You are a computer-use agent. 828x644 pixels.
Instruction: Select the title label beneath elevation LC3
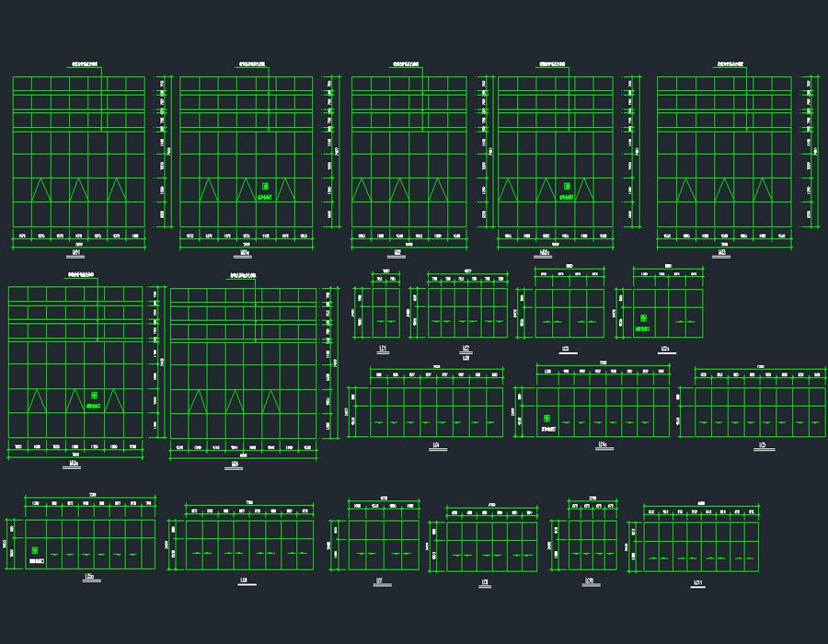pyautogui.click(x=566, y=350)
